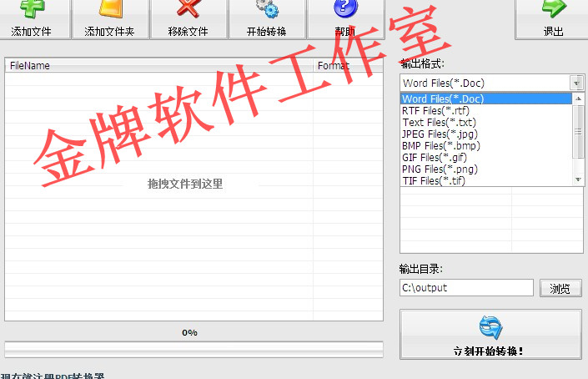
Task: Click the 立刻开始转换 convert button
Action: (490, 334)
